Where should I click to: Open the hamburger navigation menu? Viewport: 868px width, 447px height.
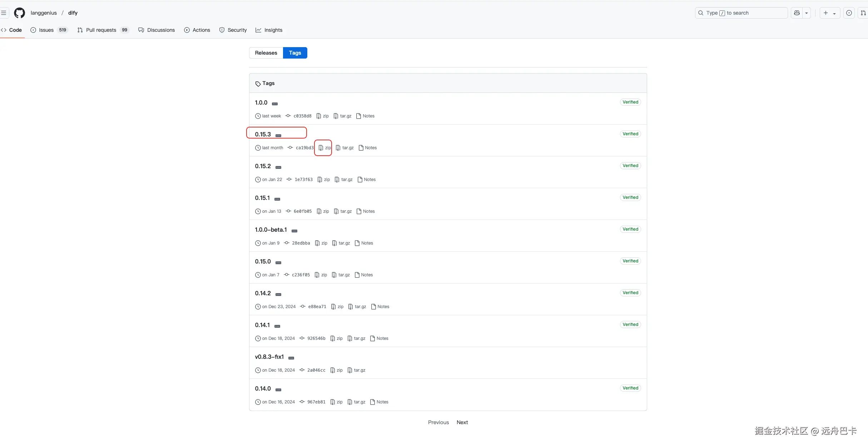(4, 13)
